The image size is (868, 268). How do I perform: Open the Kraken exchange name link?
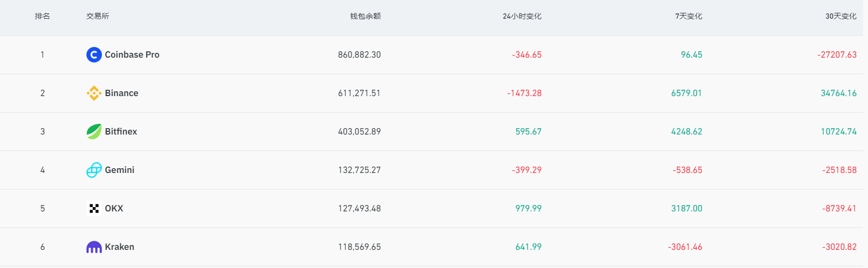coord(120,247)
